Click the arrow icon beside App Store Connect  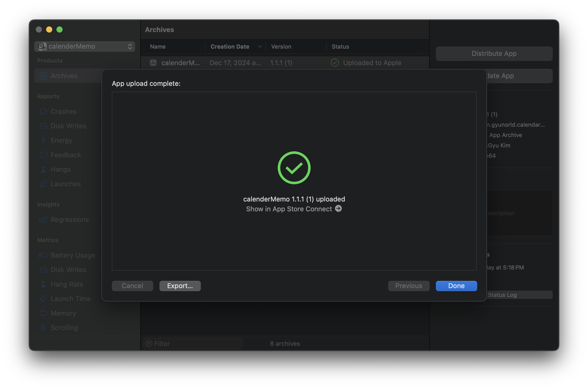pyautogui.click(x=338, y=208)
